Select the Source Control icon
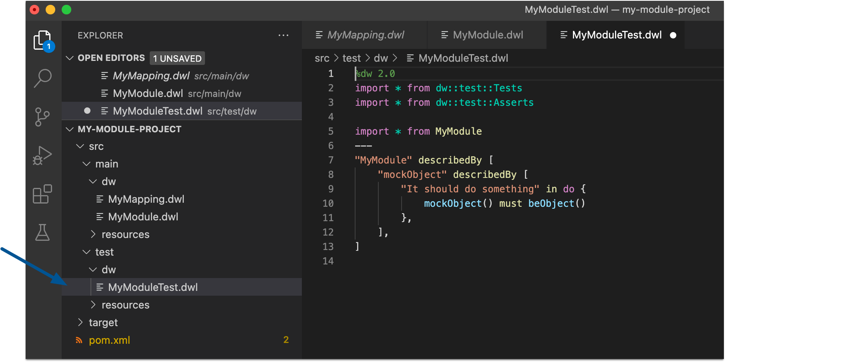 click(43, 117)
